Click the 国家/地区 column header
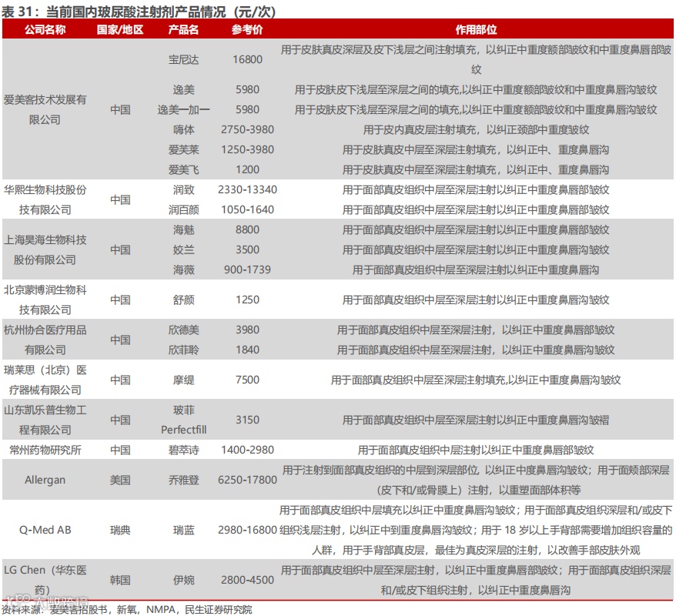Viewport: 676px width, 616px height. 120,29
